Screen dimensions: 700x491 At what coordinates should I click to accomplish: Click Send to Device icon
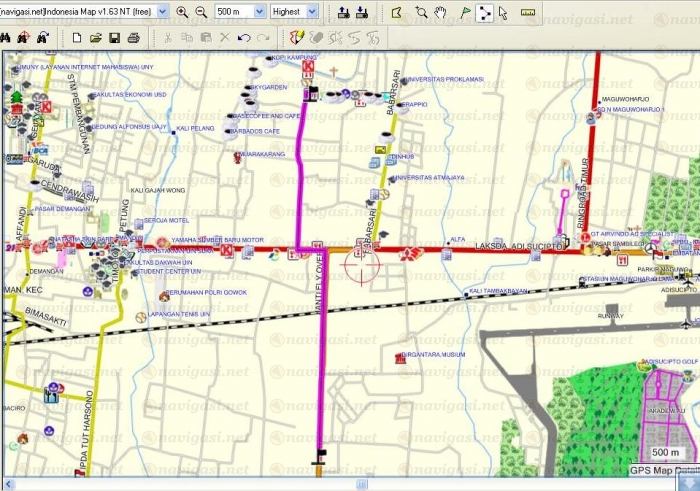343,12
